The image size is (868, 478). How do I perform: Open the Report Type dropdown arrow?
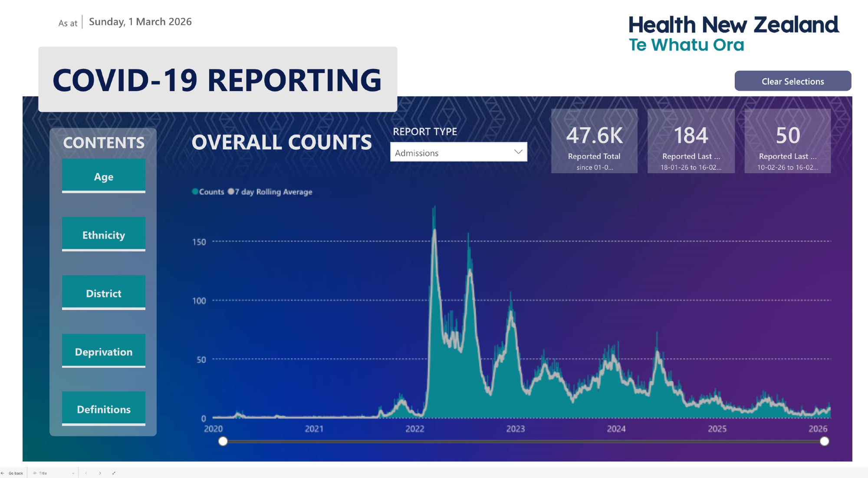point(518,152)
